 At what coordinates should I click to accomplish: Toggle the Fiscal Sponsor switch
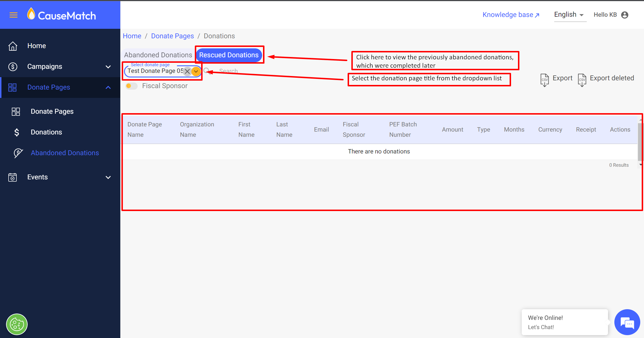tap(131, 86)
